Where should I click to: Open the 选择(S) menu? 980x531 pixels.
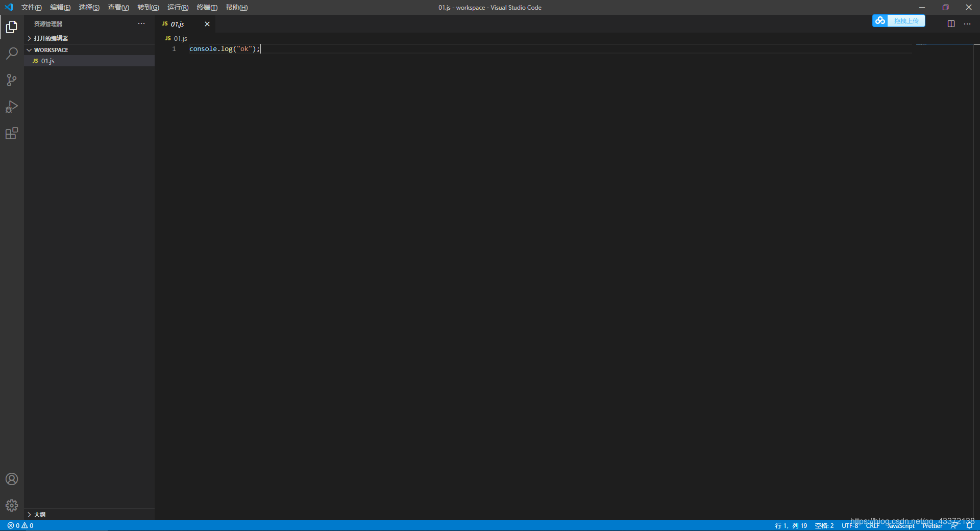(89, 7)
